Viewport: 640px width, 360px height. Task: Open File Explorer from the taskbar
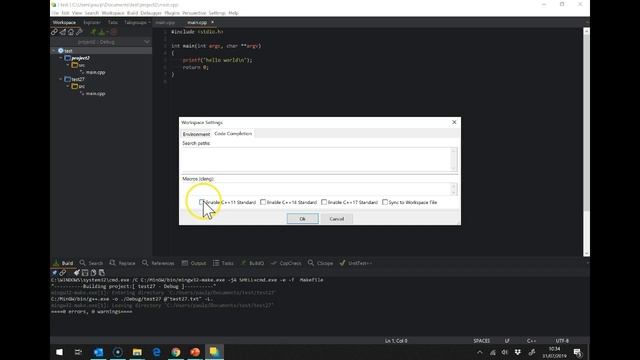pos(137,352)
